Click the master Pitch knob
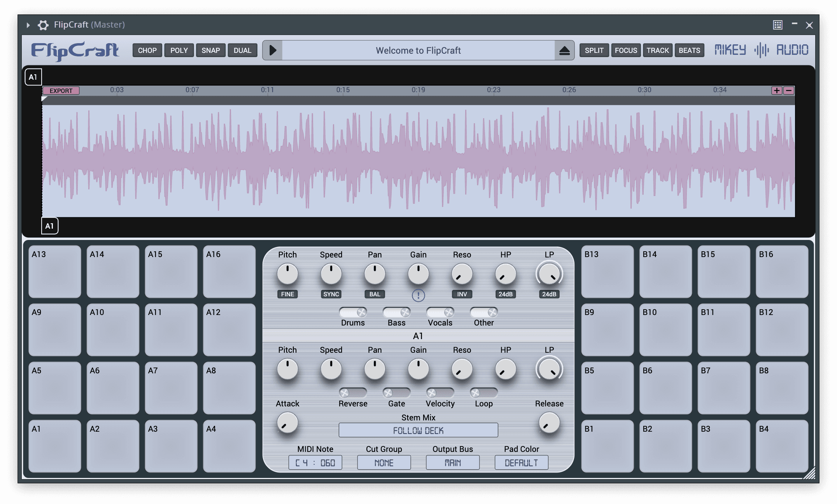Image resolution: width=837 pixels, height=504 pixels. [x=287, y=274]
